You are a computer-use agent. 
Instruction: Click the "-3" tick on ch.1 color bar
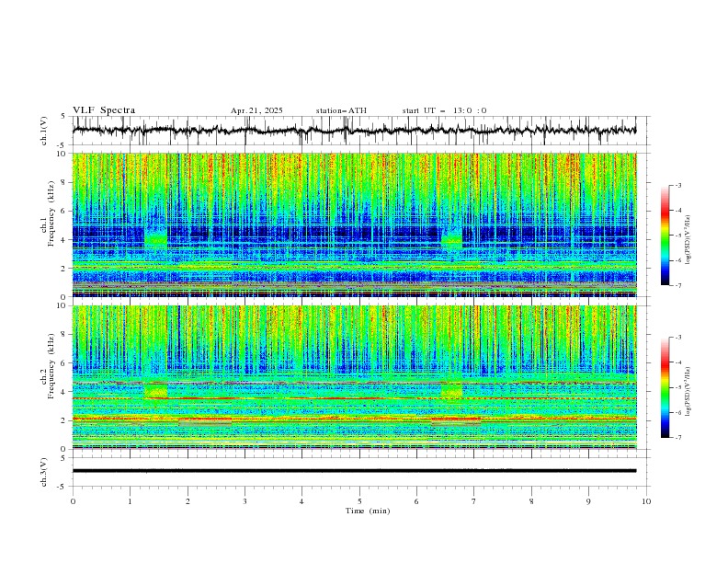(677, 185)
